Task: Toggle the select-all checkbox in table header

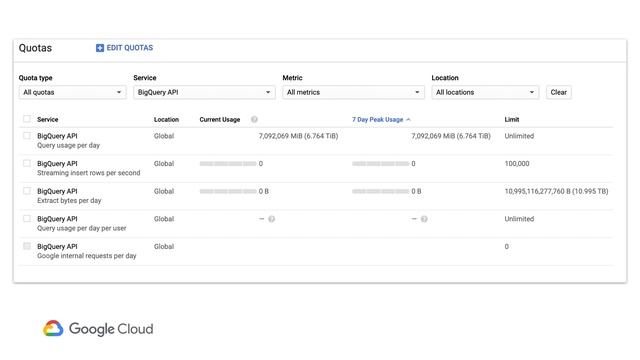Action: [x=27, y=119]
